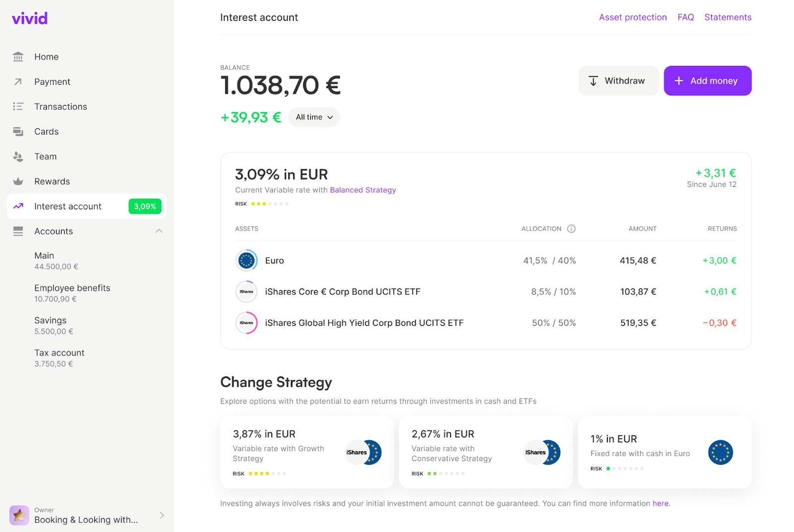
Task: Click the allocation info icon
Action: click(x=571, y=229)
